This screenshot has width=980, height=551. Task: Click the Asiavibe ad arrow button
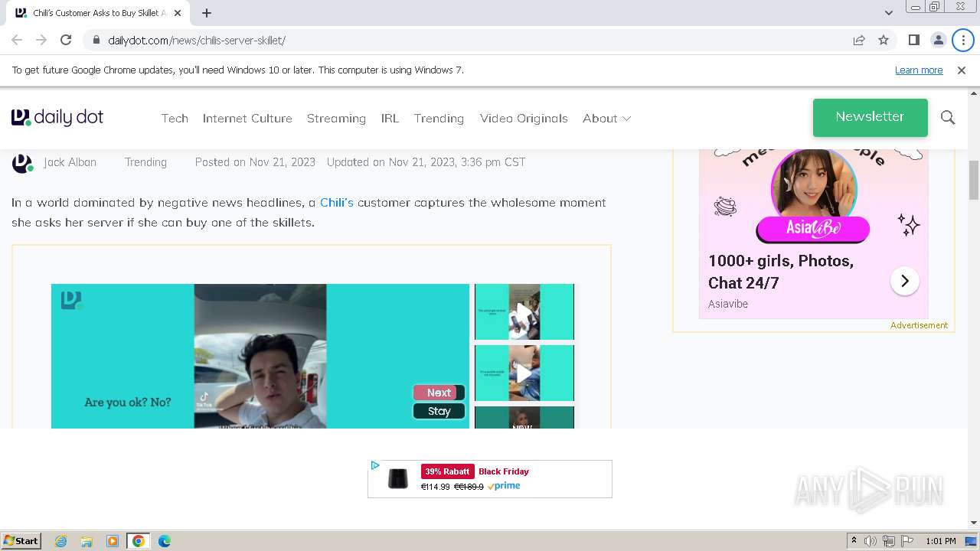(x=904, y=281)
